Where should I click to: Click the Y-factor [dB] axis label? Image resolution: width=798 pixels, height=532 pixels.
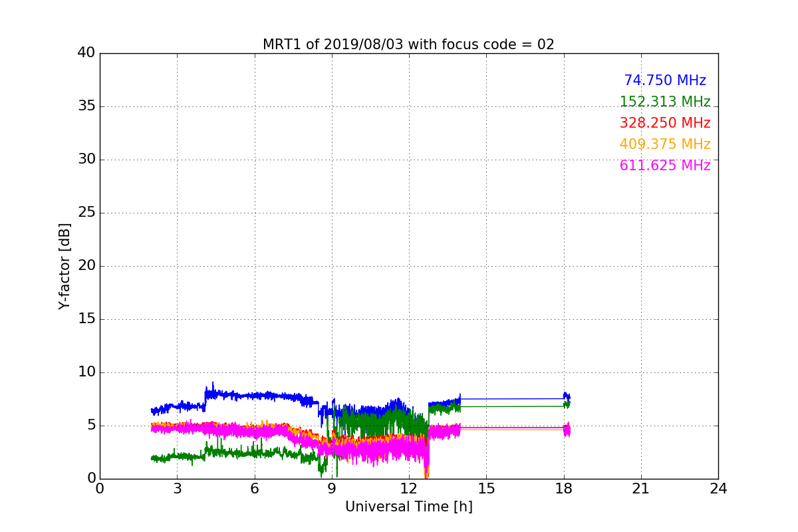click(65, 266)
